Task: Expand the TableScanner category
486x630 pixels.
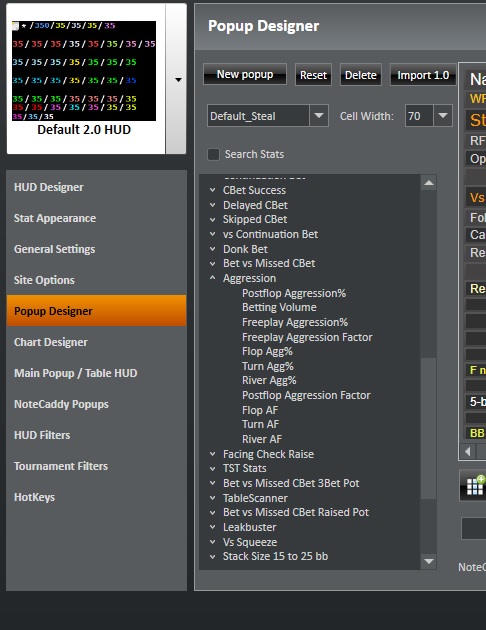Action: click(212, 498)
